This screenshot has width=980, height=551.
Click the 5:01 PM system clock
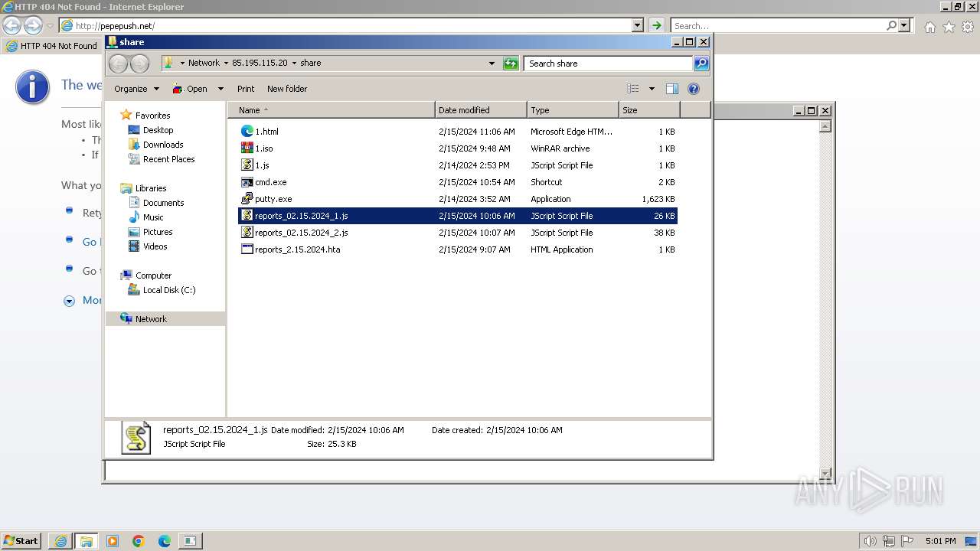[x=940, y=541]
